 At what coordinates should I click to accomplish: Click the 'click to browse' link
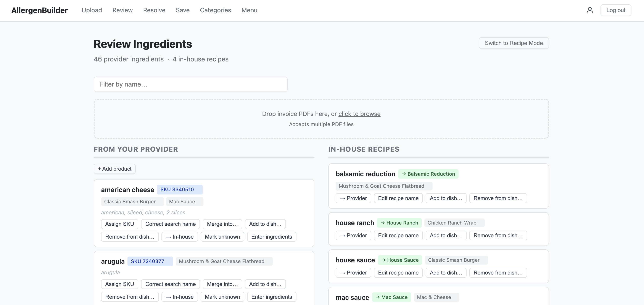359,114
